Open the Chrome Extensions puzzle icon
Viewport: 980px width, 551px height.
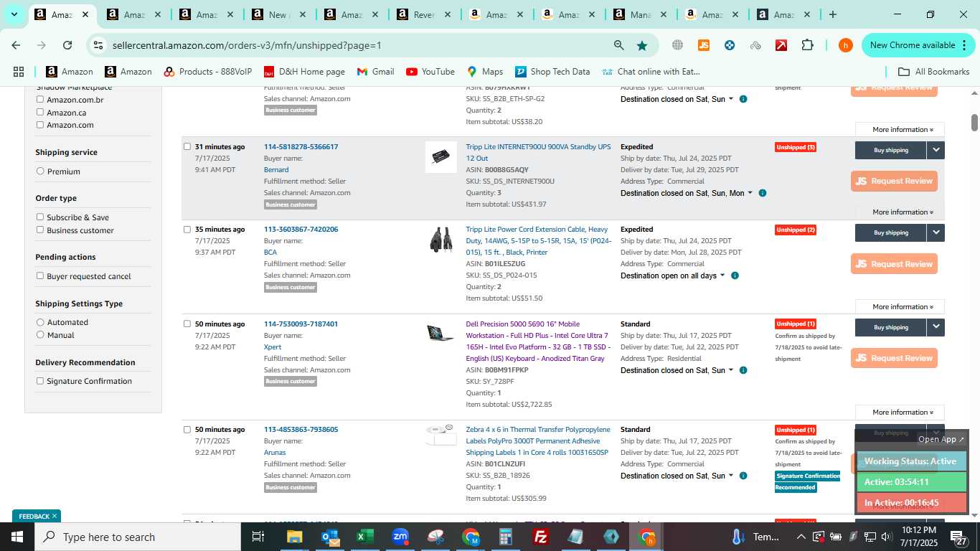tap(807, 45)
